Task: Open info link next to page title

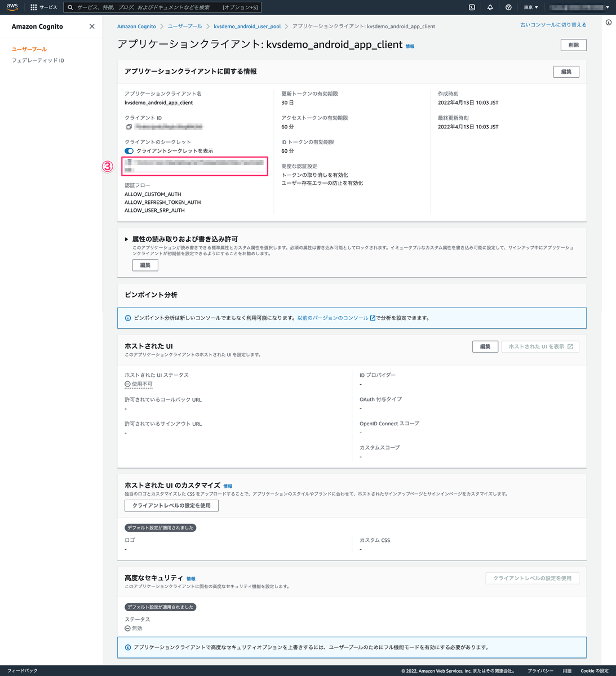Action: pyautogui.click(x=410, y=46)
